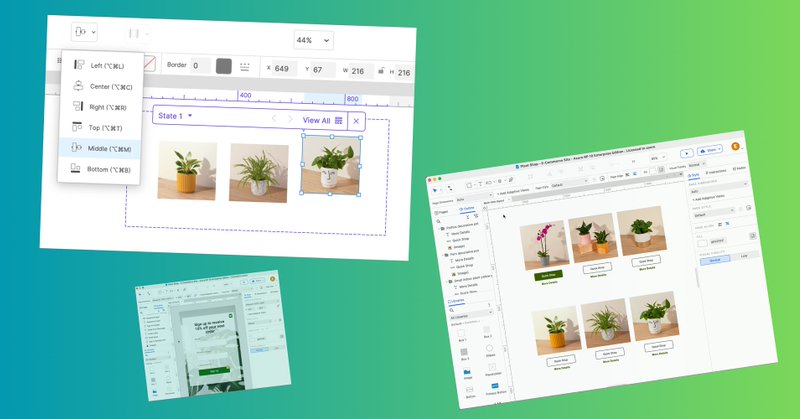The width and height of the screenshot is (800, 419).
Task: Click the Border width field showing 0
Action: 199,65
